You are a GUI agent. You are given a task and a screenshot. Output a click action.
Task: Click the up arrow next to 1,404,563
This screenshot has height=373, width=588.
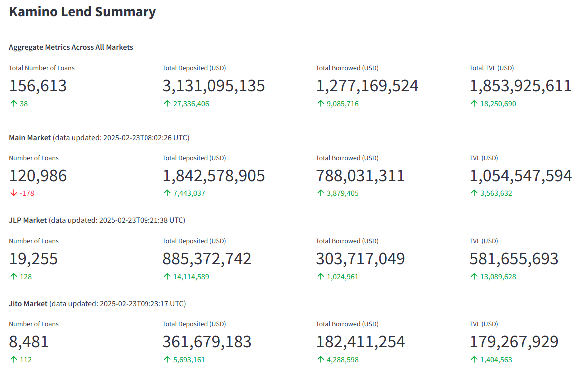coord(473,359)
